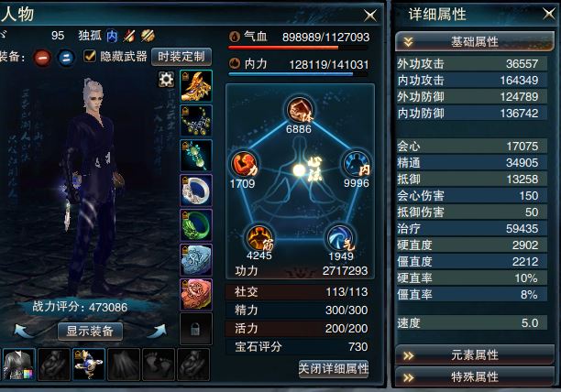Select the outfit thumbnail with color palette
This screenshot has width=561, height=392.
[x=18, y=365]
